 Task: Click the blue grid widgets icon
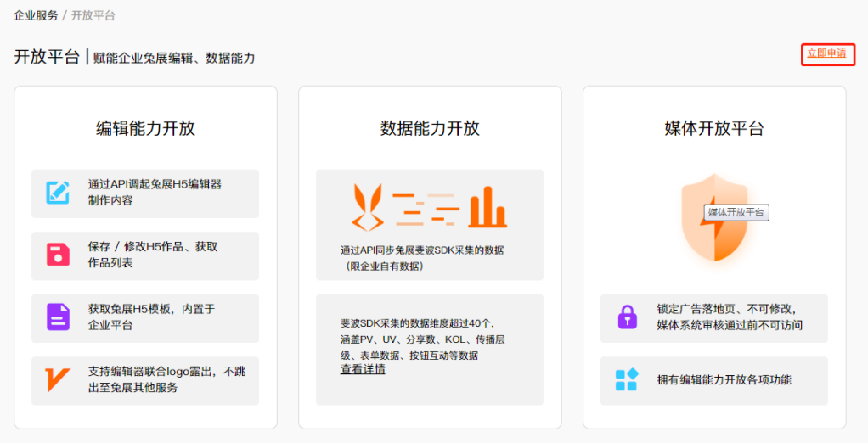click(627, 380)
